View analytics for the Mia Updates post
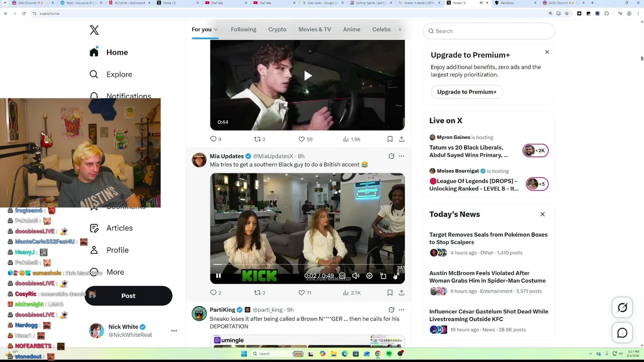The height and width of the screenshot is (362, 644). coord(351,293)
